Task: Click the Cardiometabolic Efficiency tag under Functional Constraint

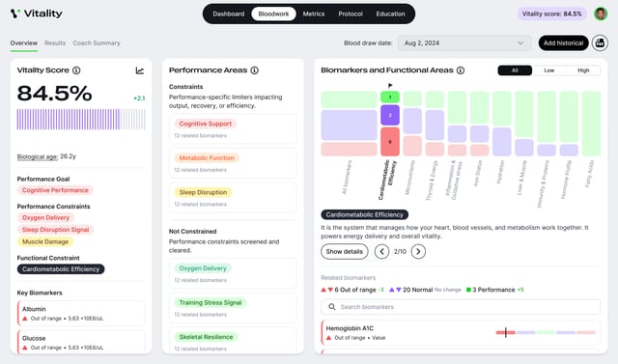Action: [61, 269]
